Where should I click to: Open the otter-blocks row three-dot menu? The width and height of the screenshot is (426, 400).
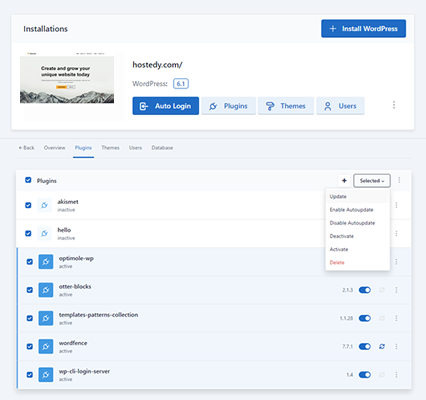(x=396, y=290)
